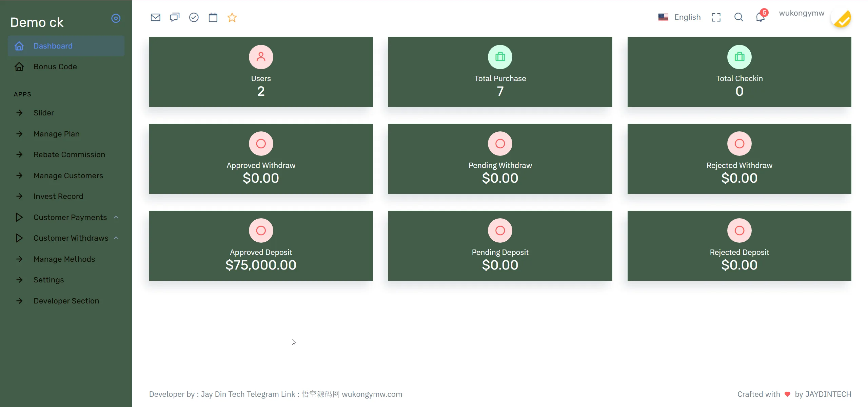Toggle fullscreen mode icon

point(716,17)
